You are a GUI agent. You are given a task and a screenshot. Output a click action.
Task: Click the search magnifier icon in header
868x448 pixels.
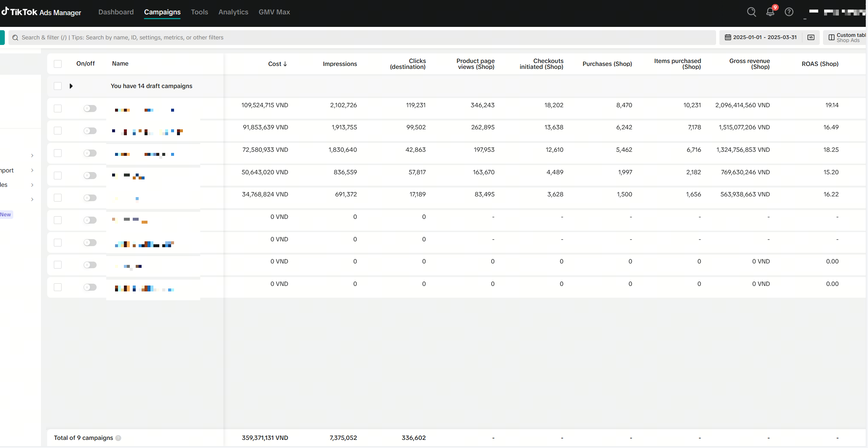[x=751, y=12]
